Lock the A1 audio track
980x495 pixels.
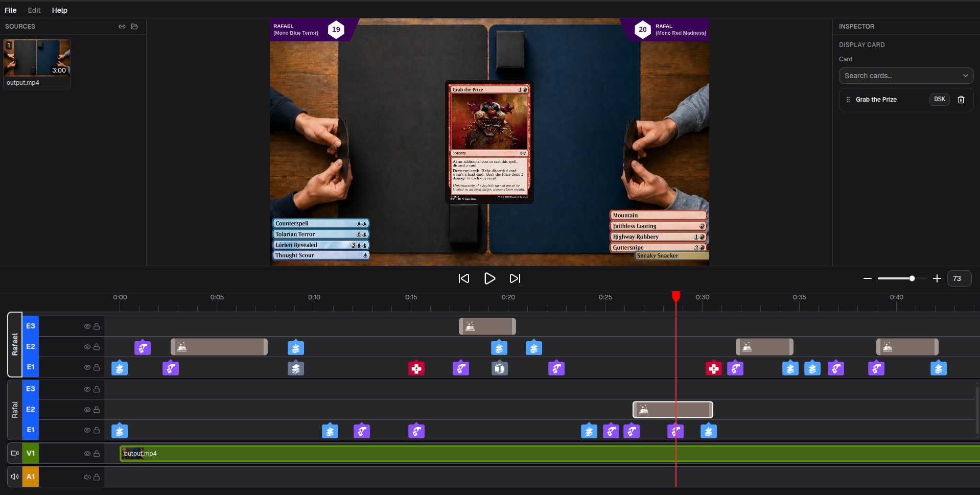point(97,477)
